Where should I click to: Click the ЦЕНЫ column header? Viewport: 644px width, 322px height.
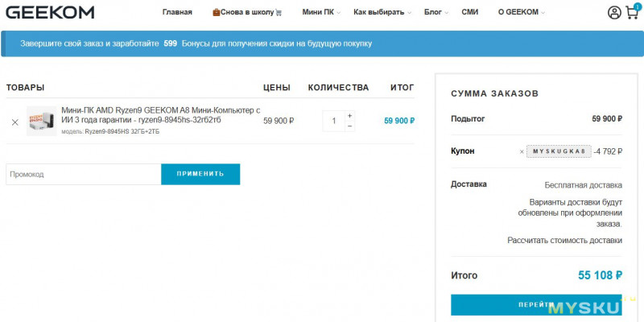coord(277,88)
